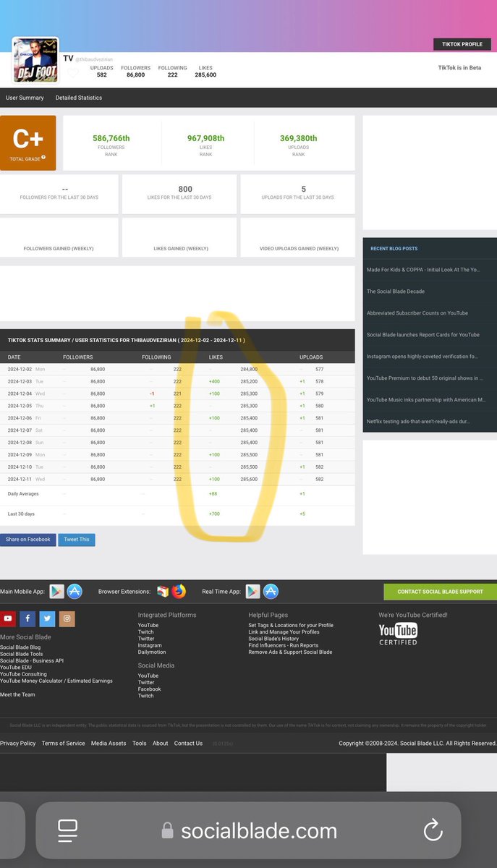Screen dimensions: 497x868
Task: Open the Chrome Web Store browser extension icon
Action: point(163,592)
